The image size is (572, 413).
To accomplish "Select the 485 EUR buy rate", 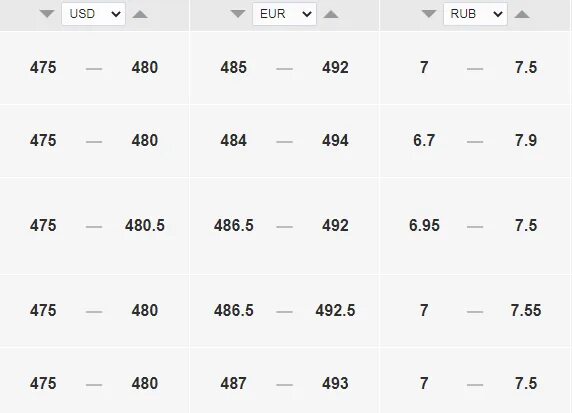I will point(233,67).
